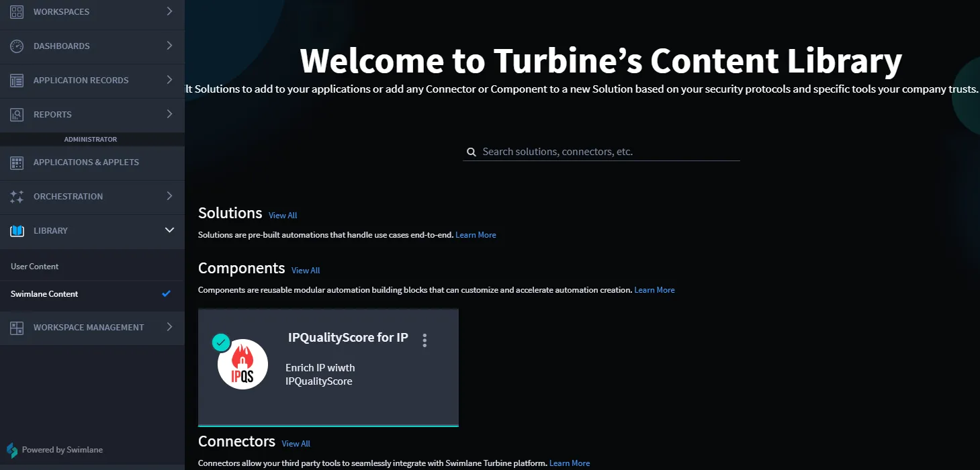Open Workspace Management label
This screenshot has height=470, width=980.
(89, 327)
